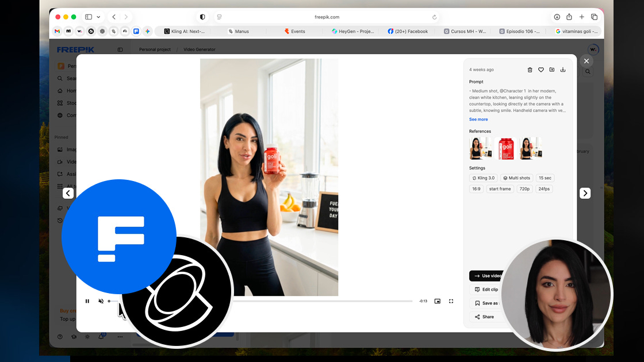644x362 pixels.
Task: Switch to the Manus tab
Action: click(239, 31)
